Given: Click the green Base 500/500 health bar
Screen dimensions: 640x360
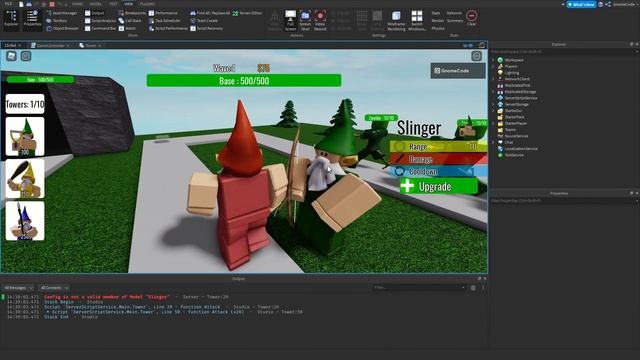Looking at the screenshot, I should point(244,80).
